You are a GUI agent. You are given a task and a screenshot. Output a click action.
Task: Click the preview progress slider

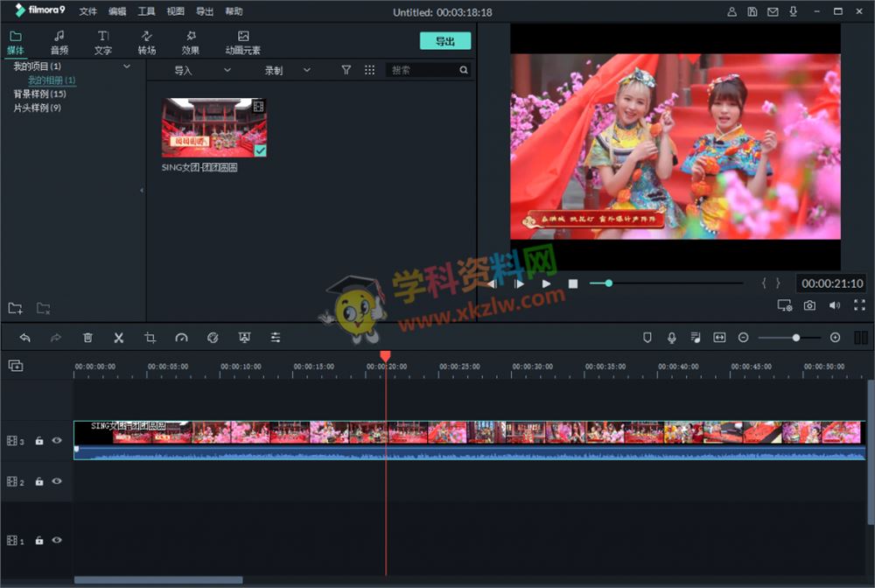(666, 283)
